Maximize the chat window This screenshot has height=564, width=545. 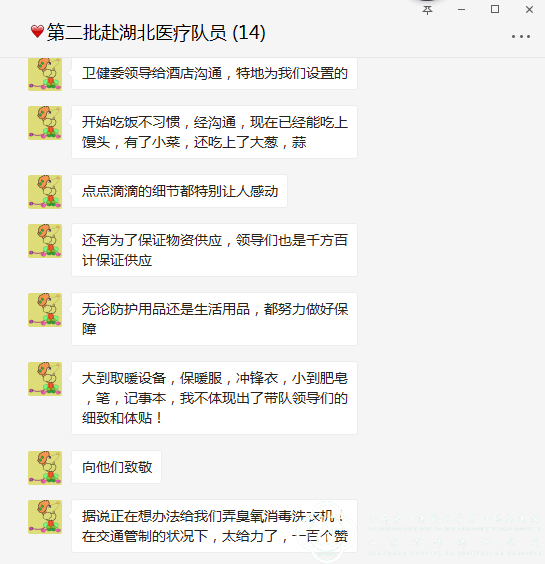(x=495, y=9)
